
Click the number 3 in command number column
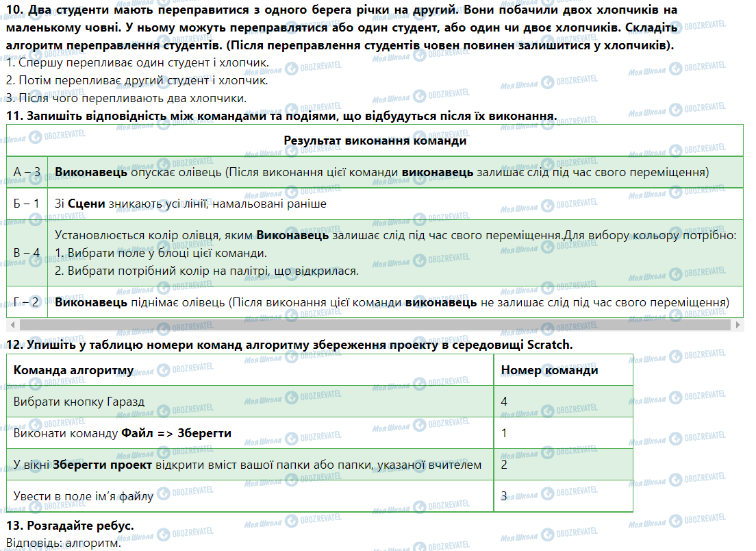[504, 496]
